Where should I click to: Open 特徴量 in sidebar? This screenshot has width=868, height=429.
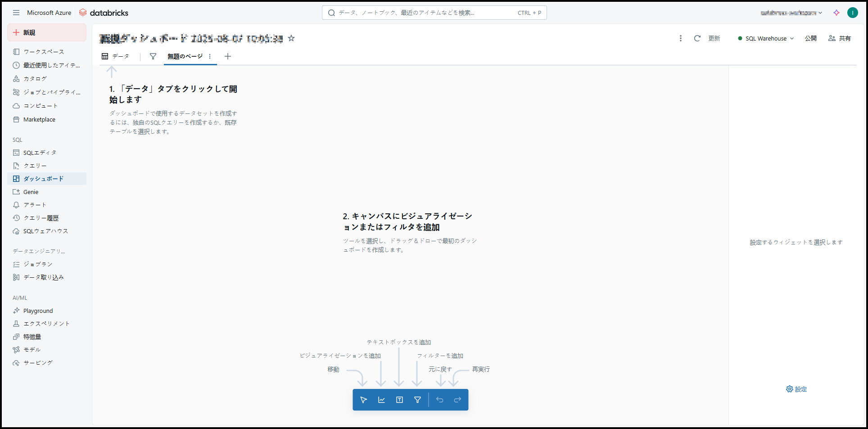click(x=47, y=337)
